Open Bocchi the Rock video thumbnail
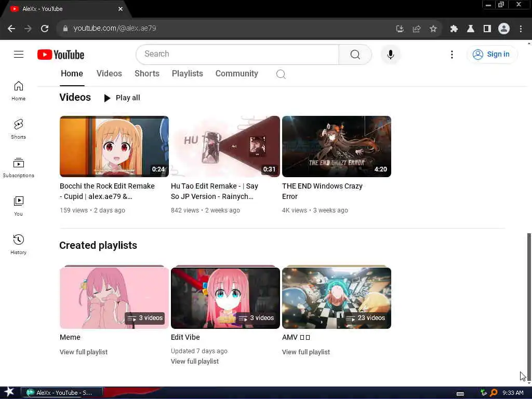Screen dimensions: 532x399 pyautogui.click(x=114, y=146)
